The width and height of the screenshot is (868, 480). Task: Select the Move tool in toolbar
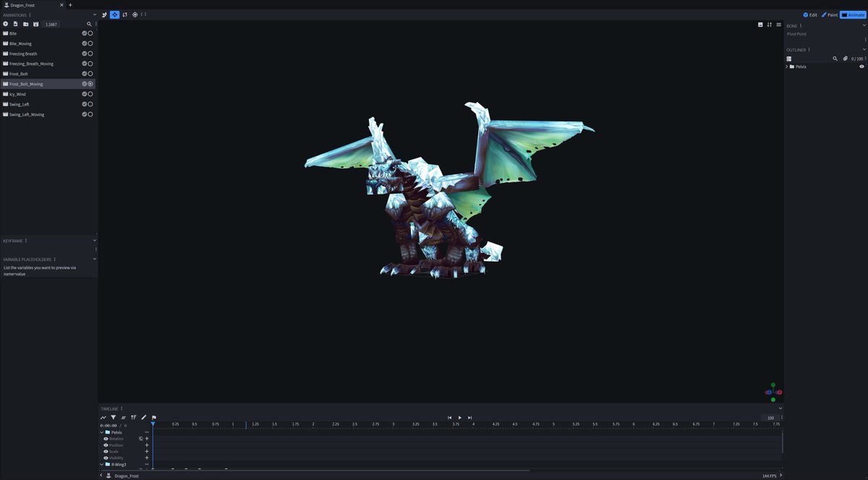(114, 14)
